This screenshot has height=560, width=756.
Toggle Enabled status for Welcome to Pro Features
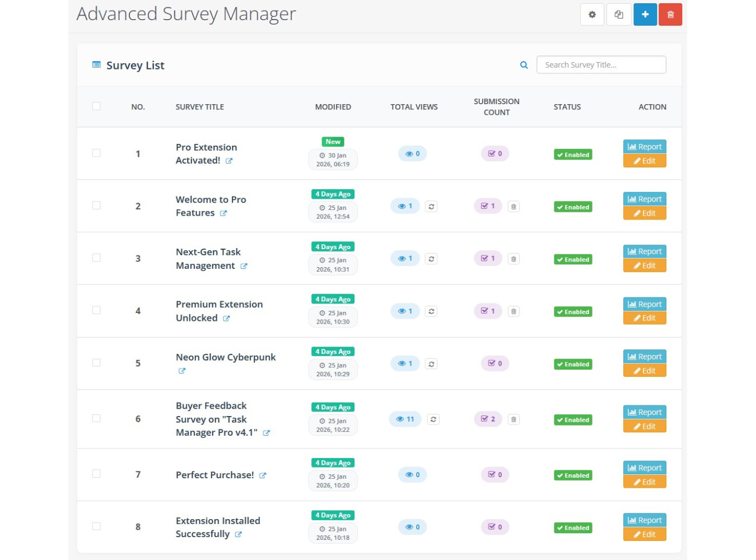[573, 207]
